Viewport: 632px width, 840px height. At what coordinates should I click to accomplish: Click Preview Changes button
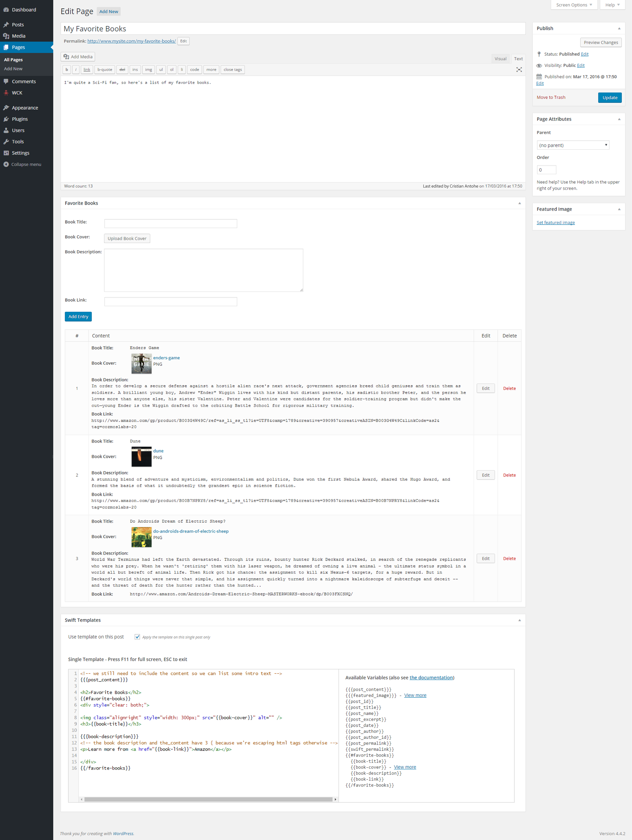600,43
